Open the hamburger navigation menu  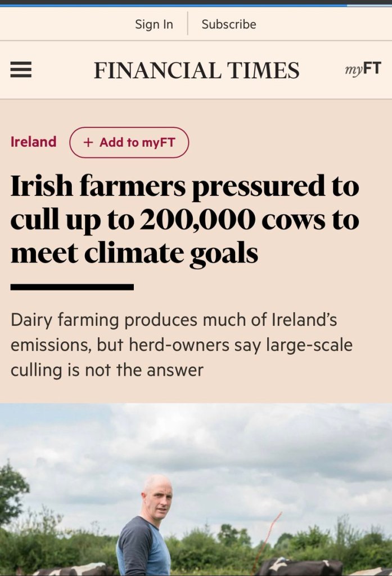click(21, 70)
